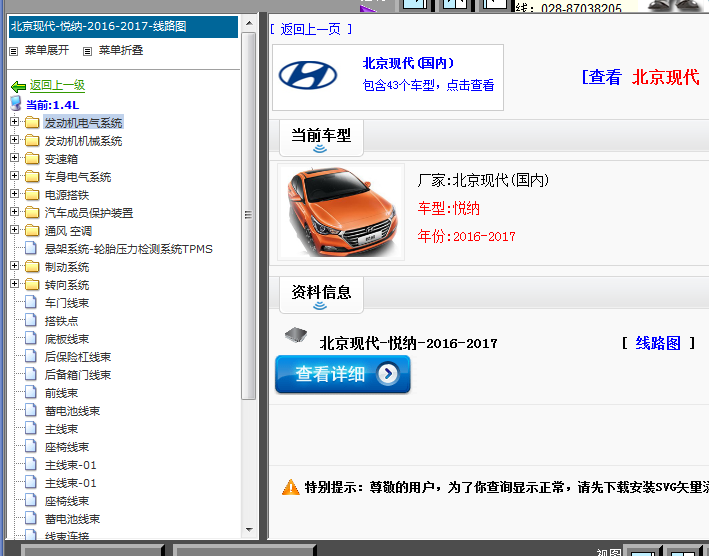Open the 发动机机械系统 tree label
This screenshot has height=556, width=709.
[83, 141]
